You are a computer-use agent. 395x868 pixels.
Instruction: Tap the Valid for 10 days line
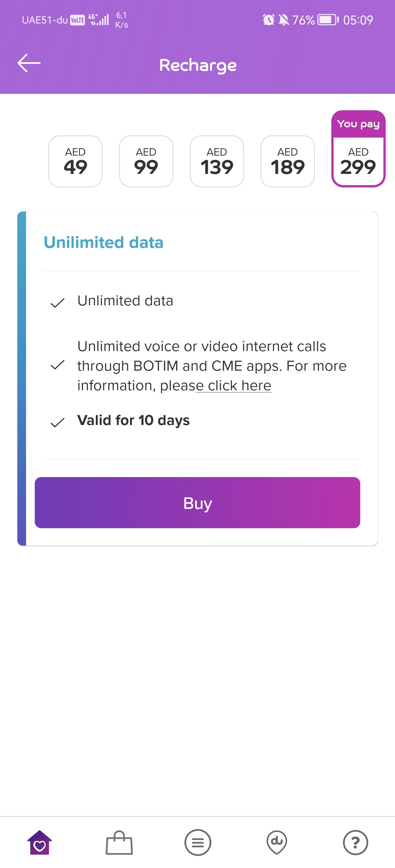pyautogui.click(x=133, y=420)
